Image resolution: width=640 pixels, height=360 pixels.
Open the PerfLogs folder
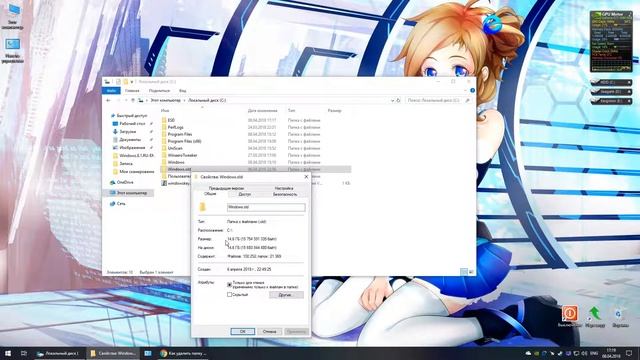[176, 127]
